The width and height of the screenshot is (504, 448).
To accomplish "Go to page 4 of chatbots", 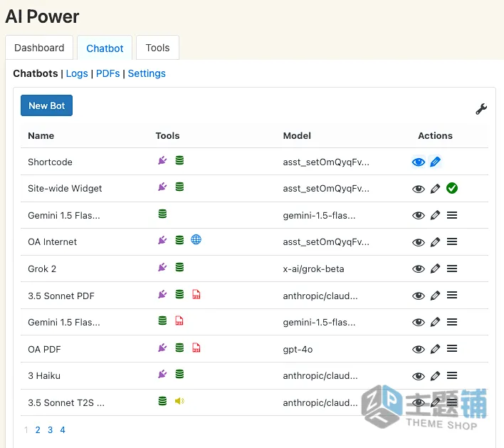I will pyautogui.click(x=63, y=430).
